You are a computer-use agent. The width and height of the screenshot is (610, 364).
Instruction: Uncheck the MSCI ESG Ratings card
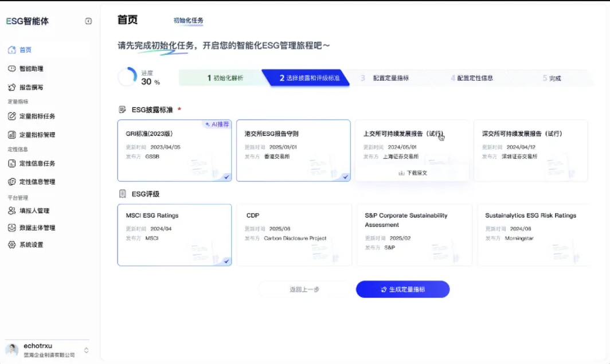point(174,235)
